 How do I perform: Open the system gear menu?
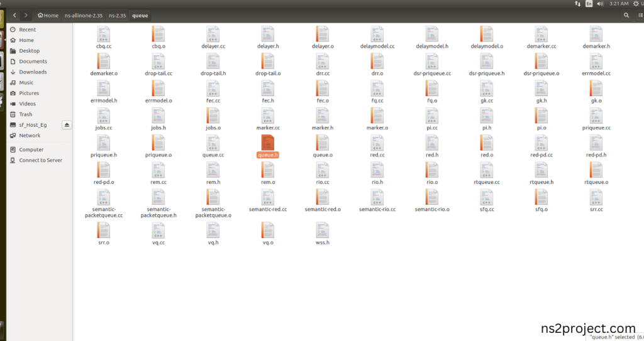636,4
